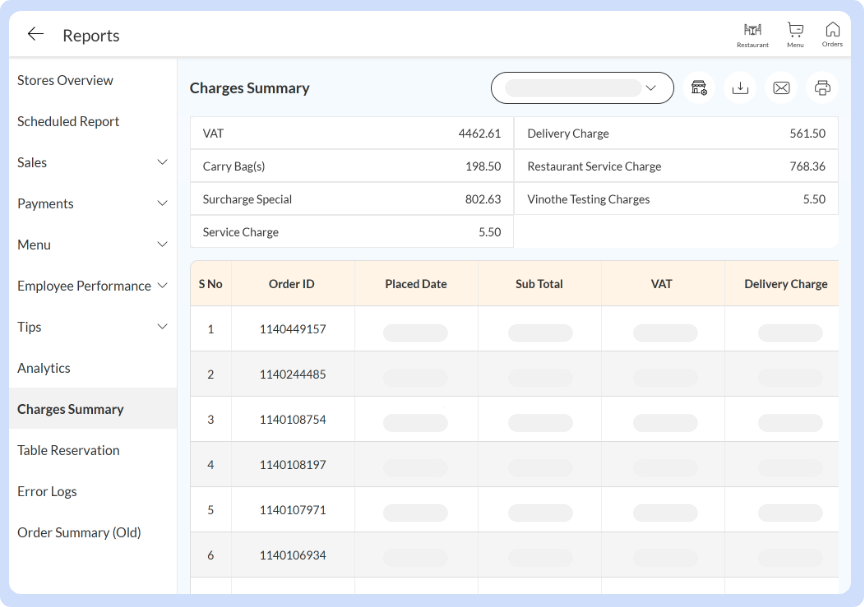Image resolution: width=864 pixels, height=607 pixels.
Task: Open the Restaurant icon in header
Action: coord(752,34)
